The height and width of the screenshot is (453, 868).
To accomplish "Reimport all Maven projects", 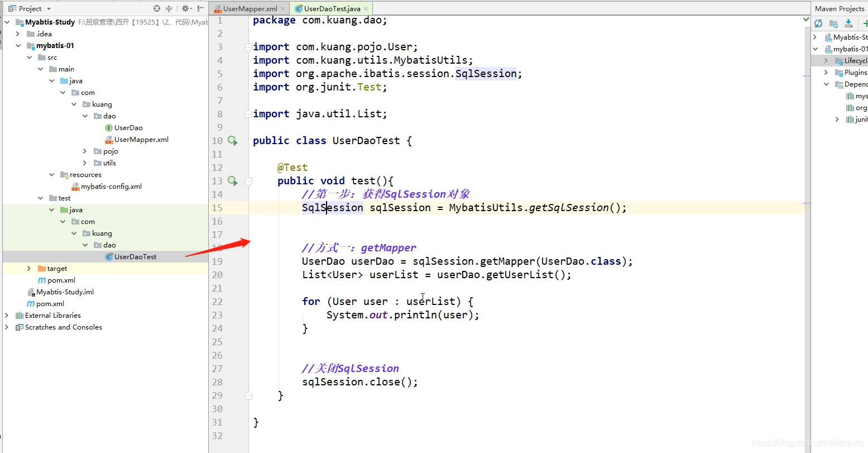I will click(818, 23).
